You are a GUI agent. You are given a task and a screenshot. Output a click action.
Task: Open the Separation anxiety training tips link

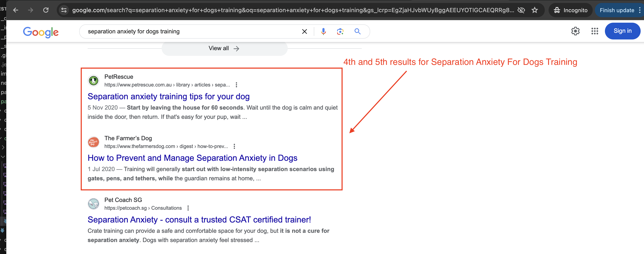168,96
